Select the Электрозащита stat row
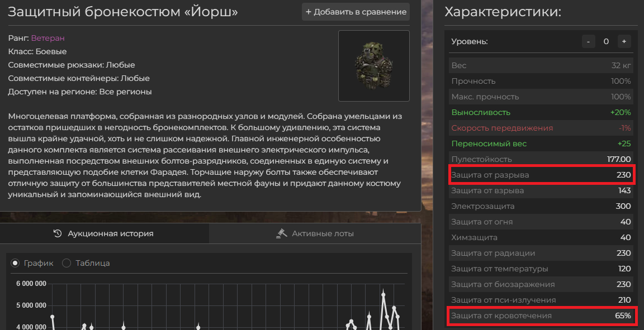 (x=541, y=206)
